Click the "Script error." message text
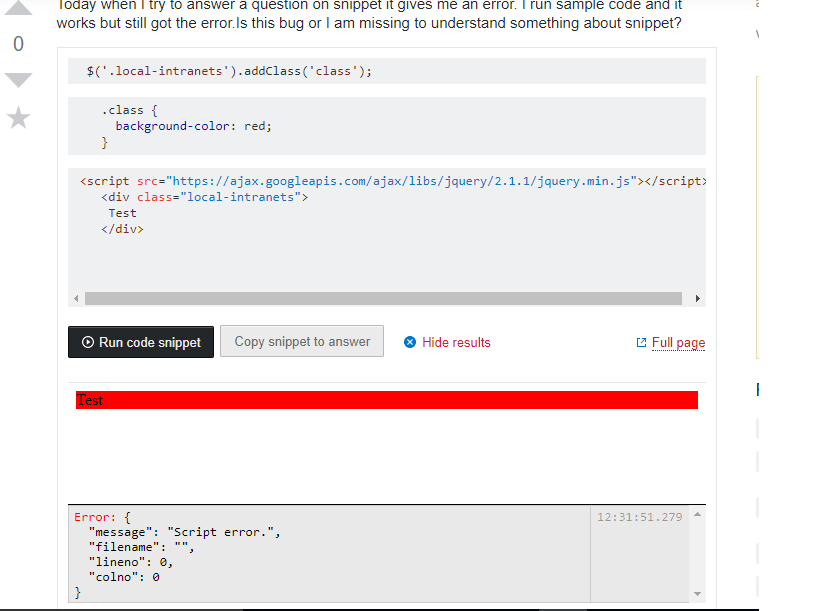The width and height of the screenshot is (819, 611). (220, 532)
